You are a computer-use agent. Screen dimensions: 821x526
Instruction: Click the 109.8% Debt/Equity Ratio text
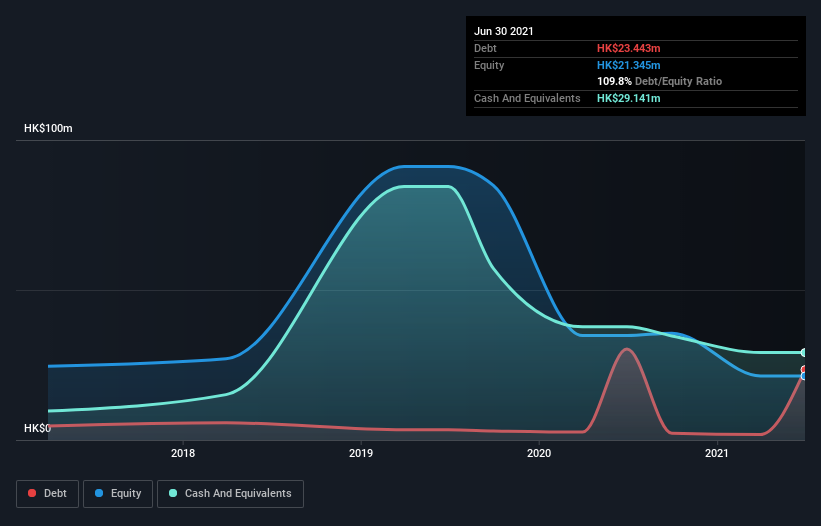(x=659, y=81)
